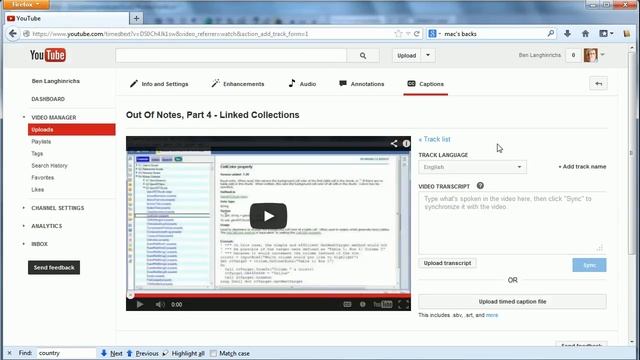Click the small play button in player controls
The width and height of the screenshot is (640, 360).
tap(140, 304)
